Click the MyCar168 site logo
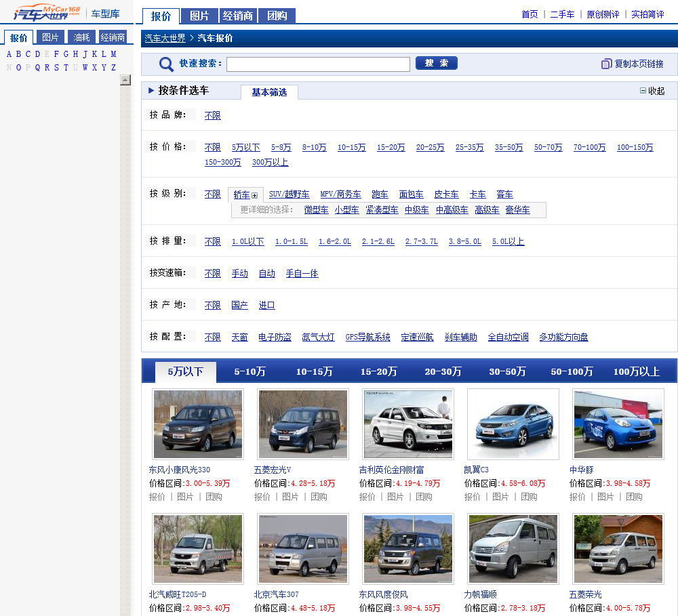 pos(46,13)
